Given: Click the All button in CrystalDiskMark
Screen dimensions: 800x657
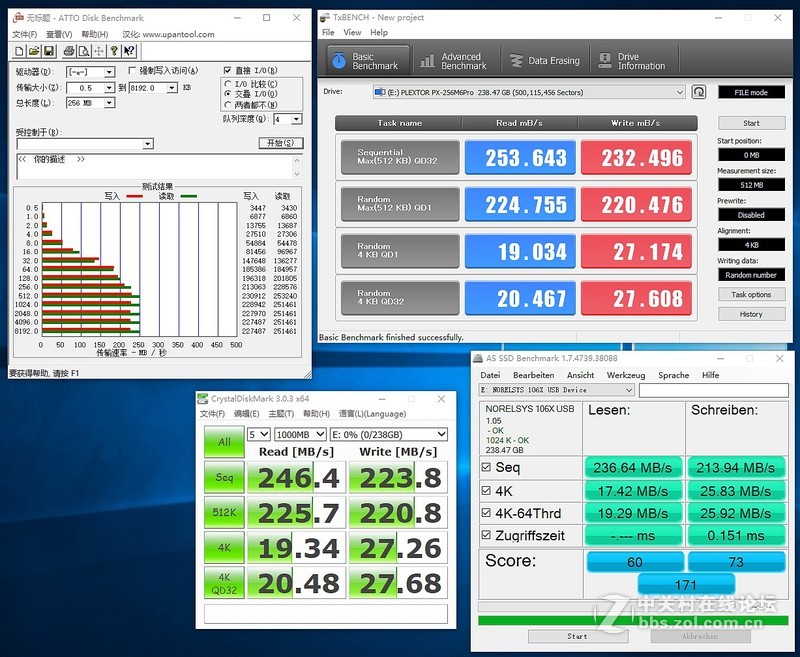Looking at the screenshot, I should click(224, 442).
